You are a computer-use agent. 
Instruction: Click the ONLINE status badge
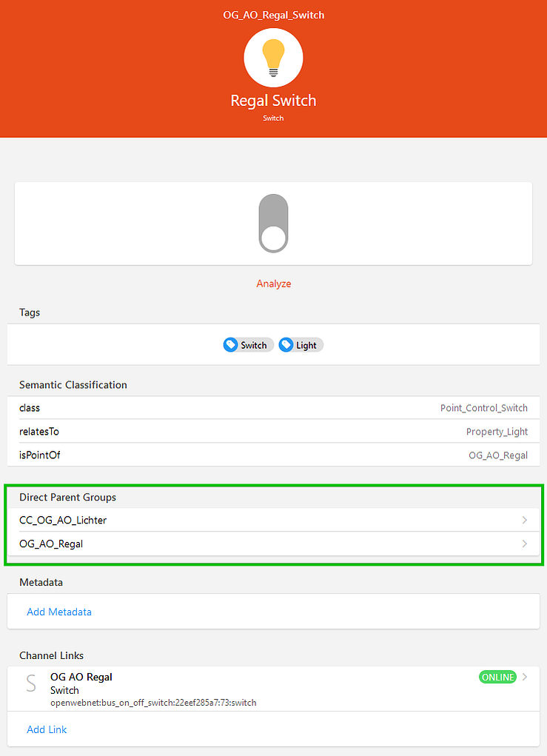pos(497,677)
